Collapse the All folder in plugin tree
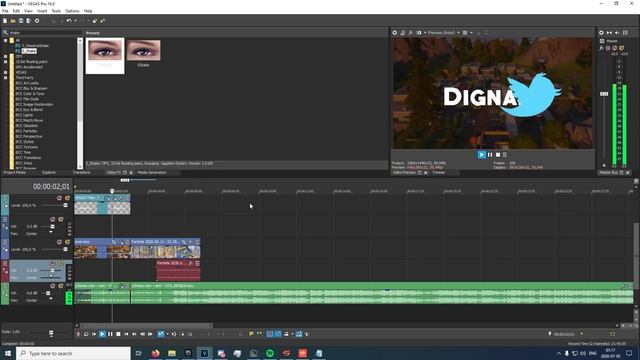640x360 pixels. point(5,40)
